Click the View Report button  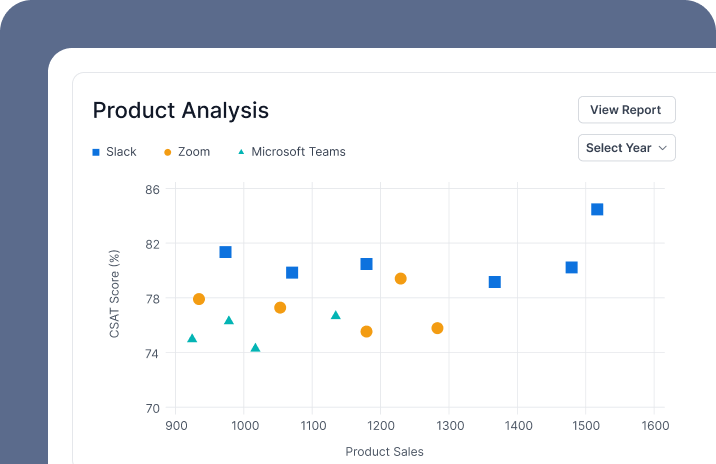tap(626, 110)
